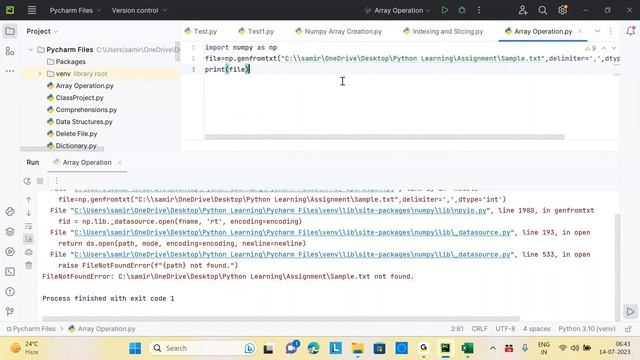This screenshot has width=640, height=360.
Task: Clear all console output
Action: (x=29, y=265)
